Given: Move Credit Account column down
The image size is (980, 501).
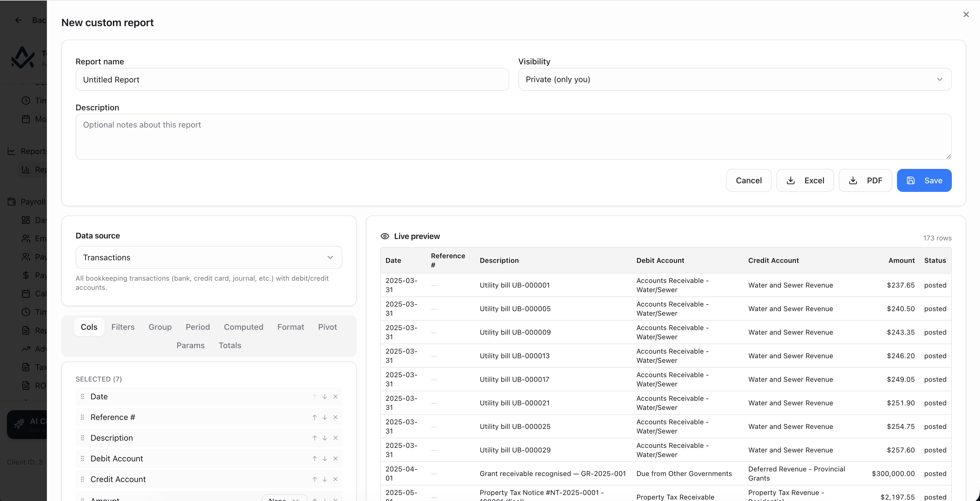Looking at the screenshot, I should (x=325, y=479).
